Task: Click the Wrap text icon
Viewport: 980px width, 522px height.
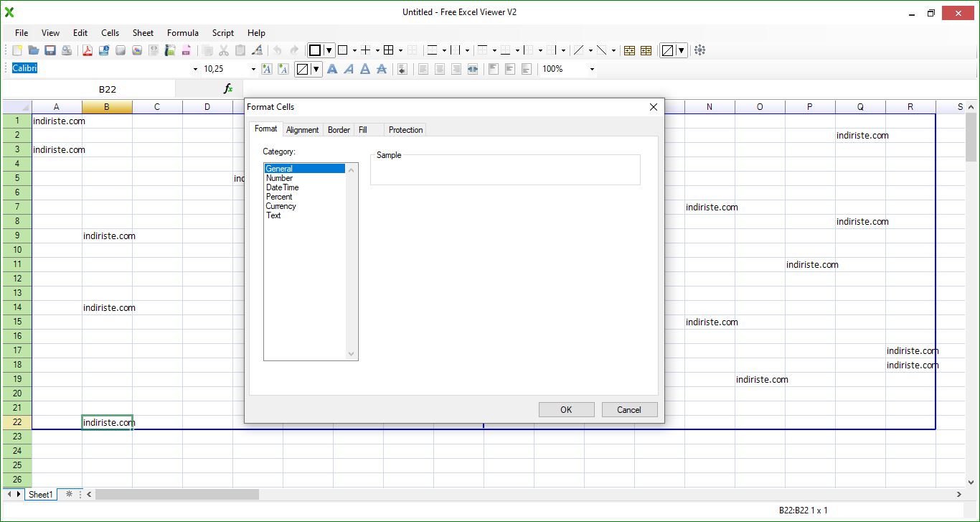Action: tap(402, 69)
